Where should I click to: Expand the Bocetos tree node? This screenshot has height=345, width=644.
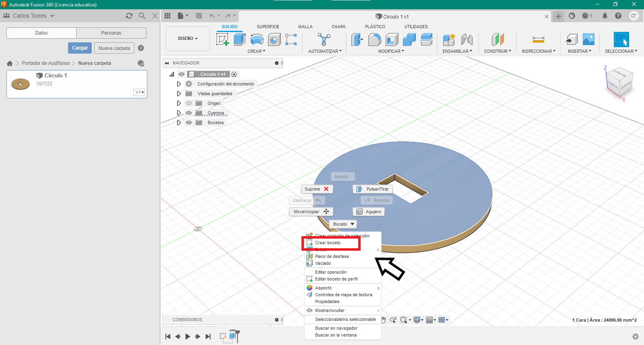[179, 123]
